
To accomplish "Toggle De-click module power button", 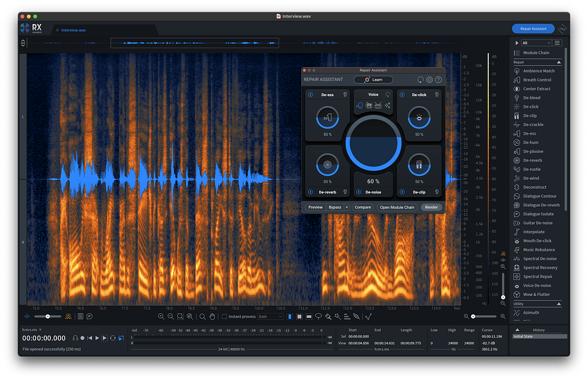I will click(x=402, y=95).
